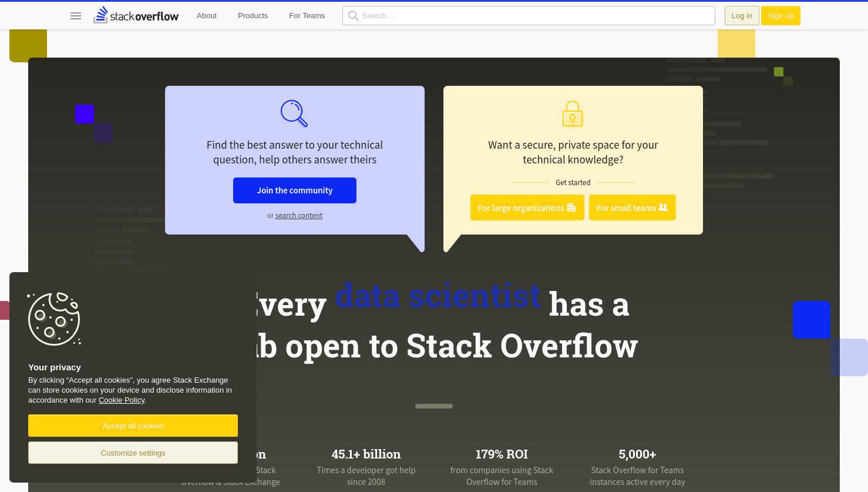Open the hamburger menu icon

(76, 16)
